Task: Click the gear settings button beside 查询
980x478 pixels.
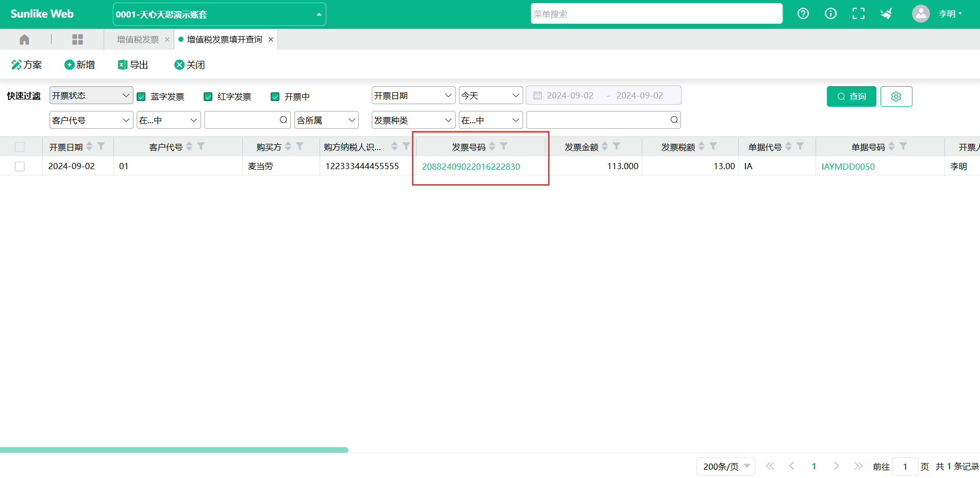Action: [896, 96]
